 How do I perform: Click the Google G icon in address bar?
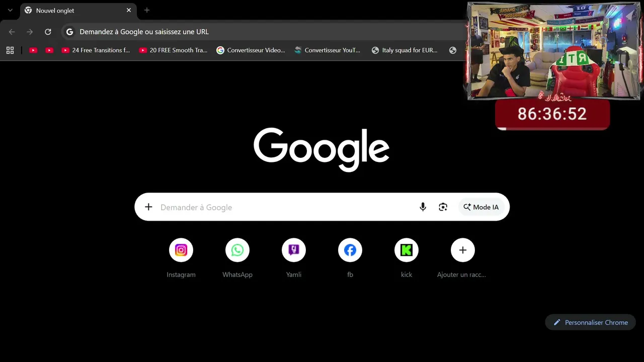pos(70,32)
